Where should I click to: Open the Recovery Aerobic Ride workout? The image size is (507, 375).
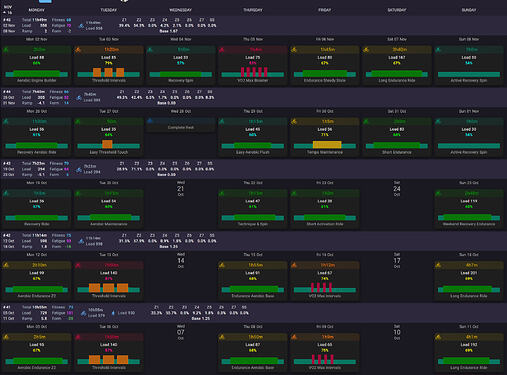[37, 137]
